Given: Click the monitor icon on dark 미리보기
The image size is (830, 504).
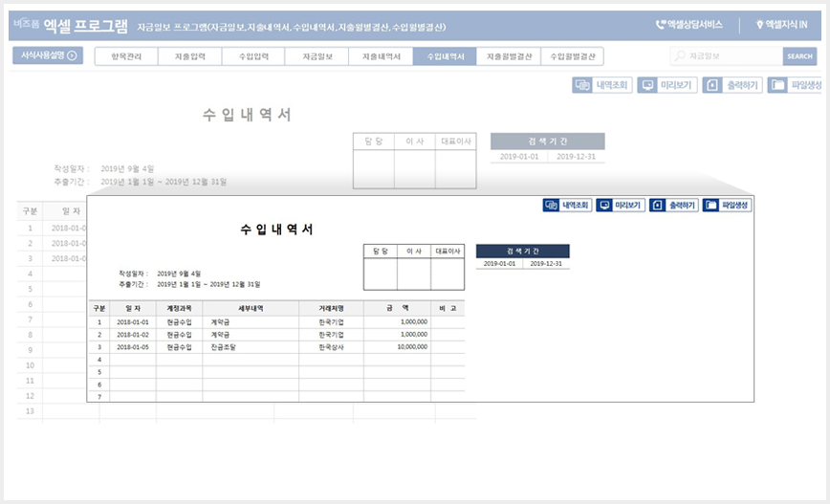Looking at the screenshot, I should [604, 205].
